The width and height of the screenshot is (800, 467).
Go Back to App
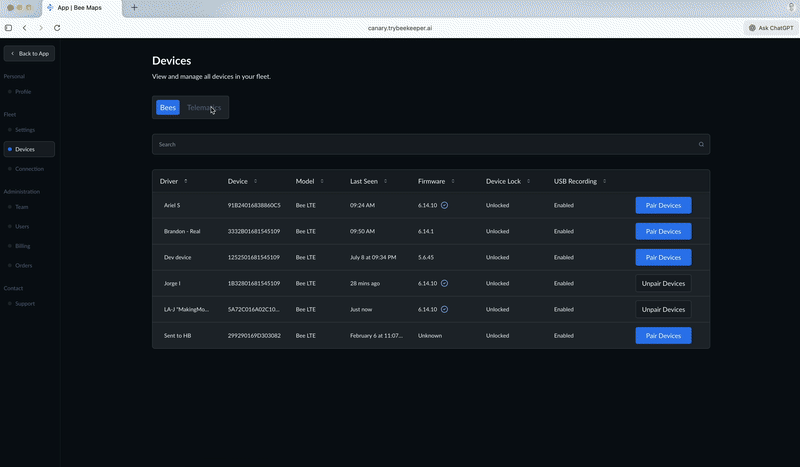(29, 53)
